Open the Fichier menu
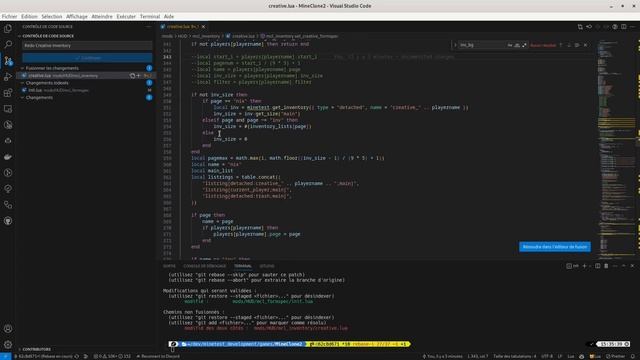 pos(9,16)
